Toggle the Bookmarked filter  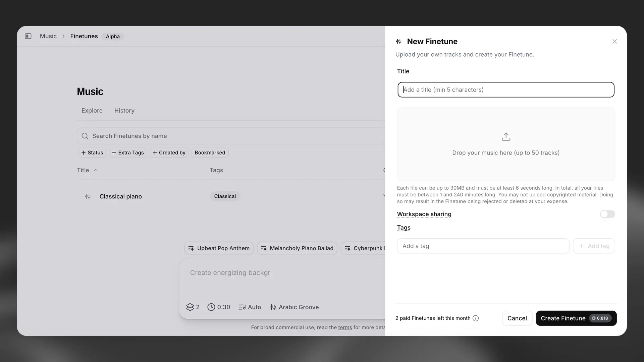210,153
